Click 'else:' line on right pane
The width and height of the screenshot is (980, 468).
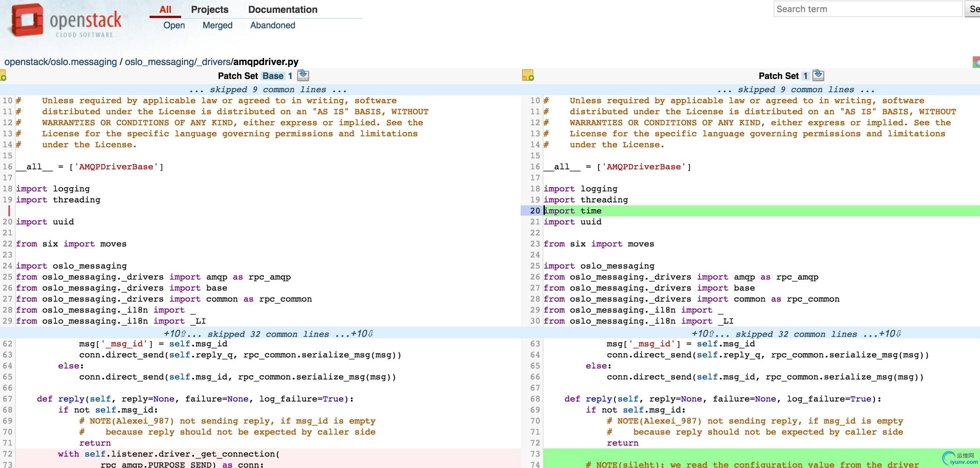click(x=599, y=366)
